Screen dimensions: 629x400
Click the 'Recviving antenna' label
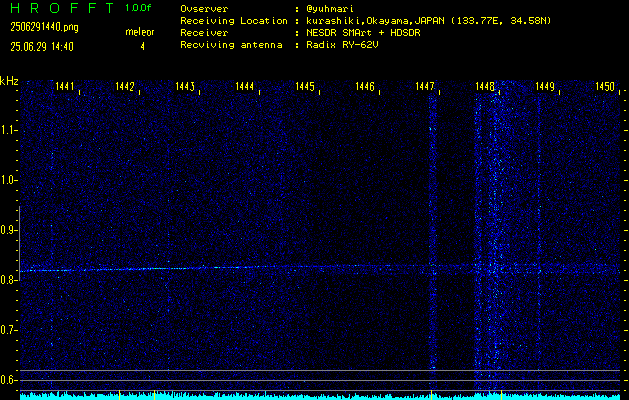(231, 45)
